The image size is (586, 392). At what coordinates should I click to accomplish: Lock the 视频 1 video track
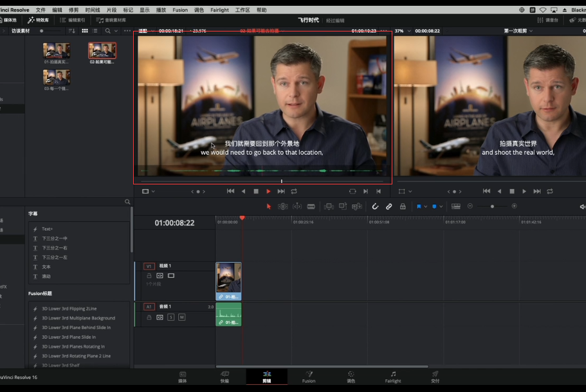click(149, 276)
